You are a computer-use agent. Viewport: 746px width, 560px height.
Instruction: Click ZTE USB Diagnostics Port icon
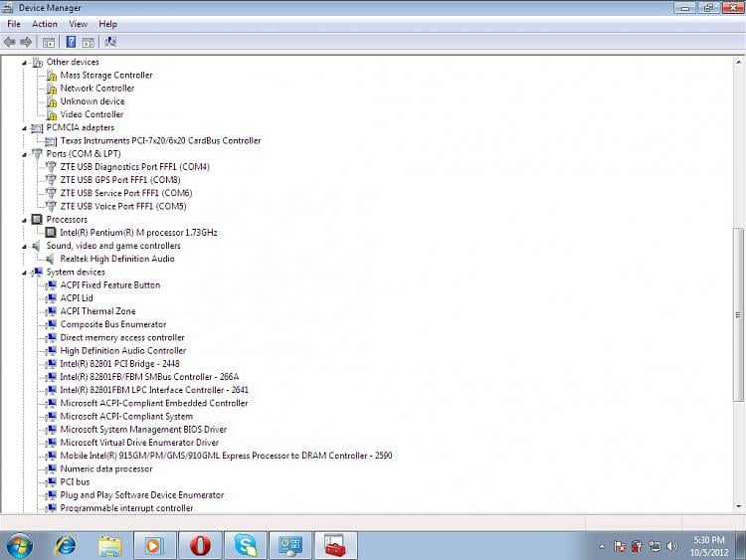click(51, 167)
